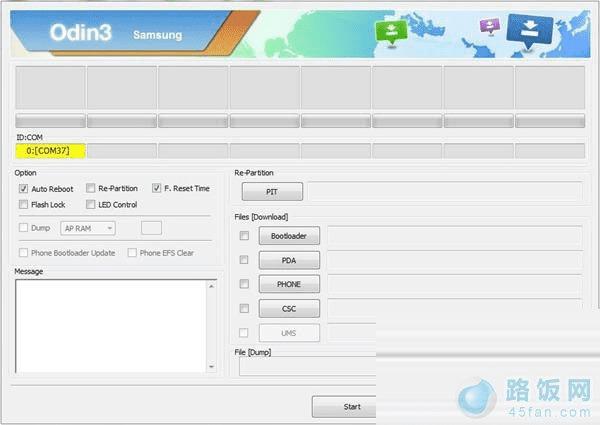Select the yellow 0:[COM37] port slot
This screenshot has width=600, height=425.
point(51,151)
